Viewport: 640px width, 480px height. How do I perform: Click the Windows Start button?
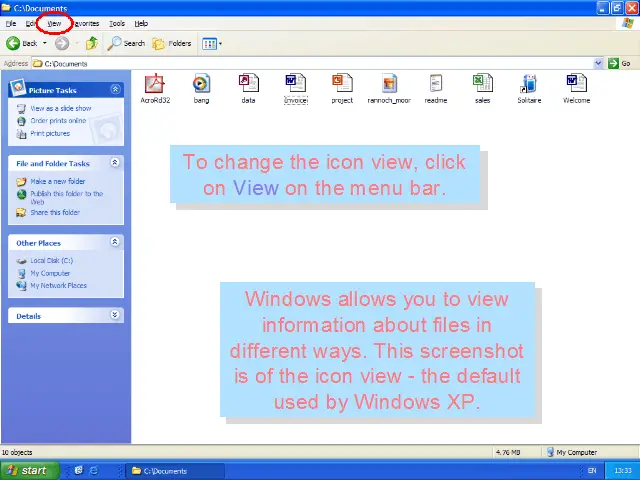tap(28, 470)
